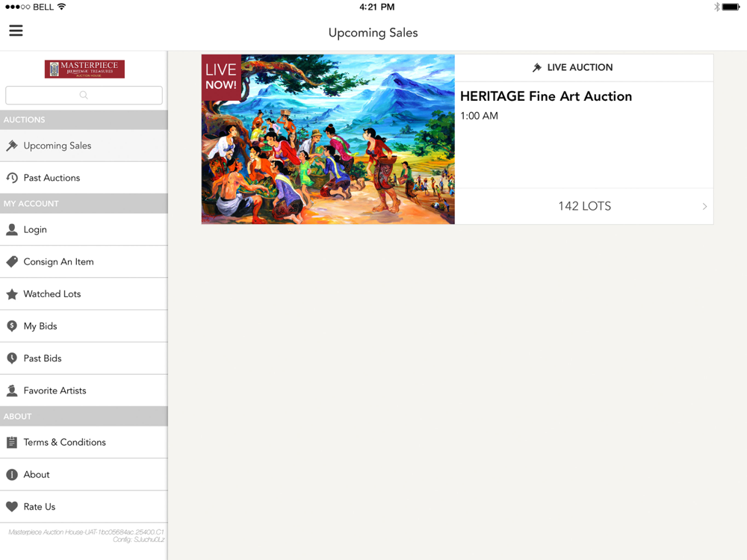Open the hamburger menu icon
This screenshot has height=560, width=747.
[x=16, y=31]
